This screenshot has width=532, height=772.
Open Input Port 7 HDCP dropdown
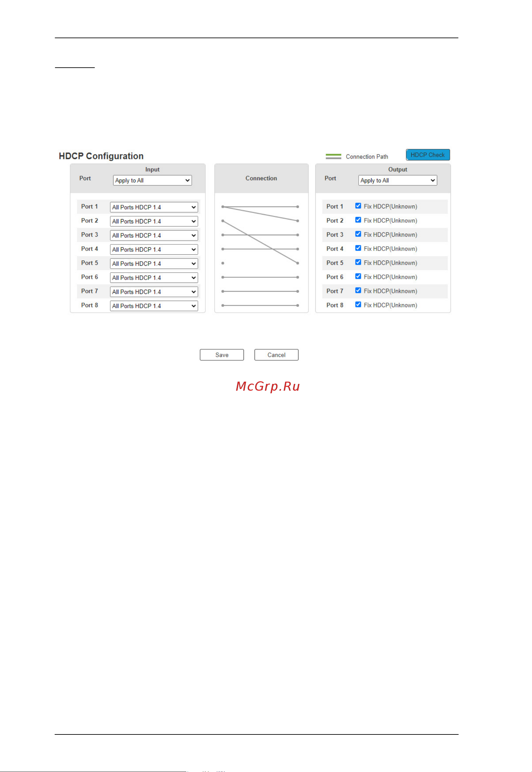[x=154, y=292]
